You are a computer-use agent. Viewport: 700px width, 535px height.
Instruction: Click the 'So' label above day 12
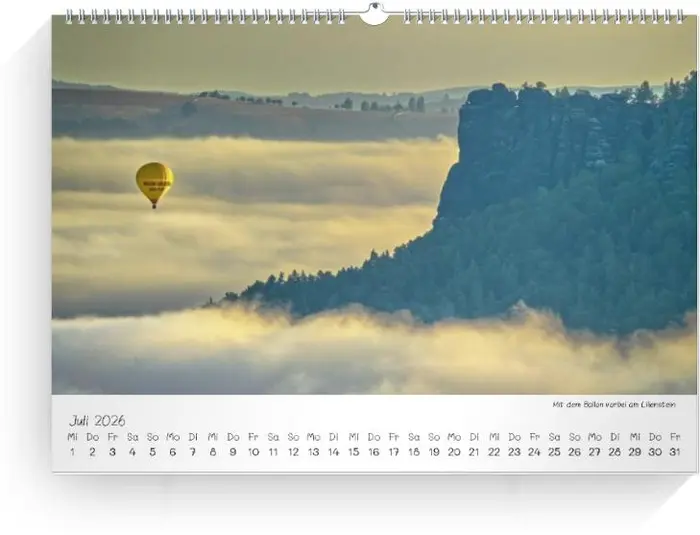point(293,437)
